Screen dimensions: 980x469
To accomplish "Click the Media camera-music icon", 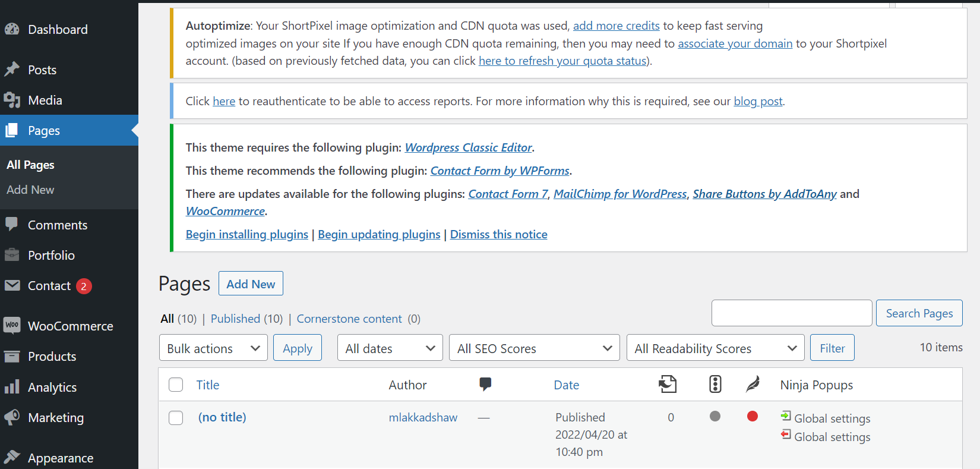I will pyautogui.click(x=12, y=100).
